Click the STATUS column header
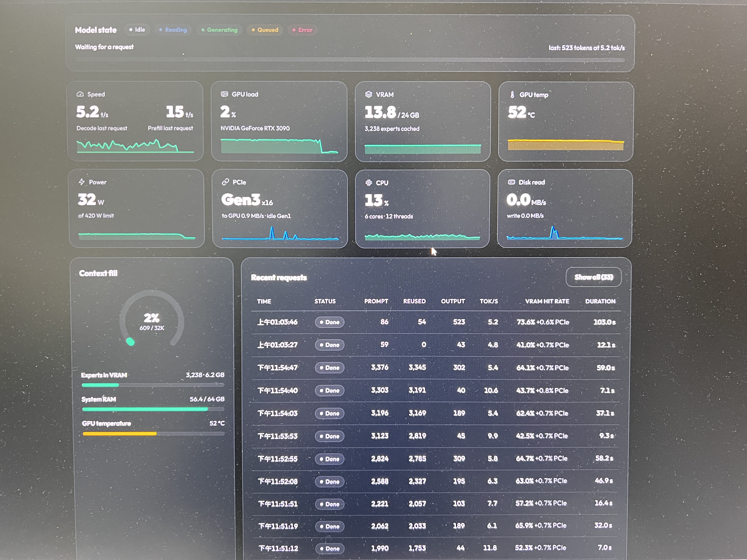Viewport: 747px width, 560px height. (x=325, y=301)
